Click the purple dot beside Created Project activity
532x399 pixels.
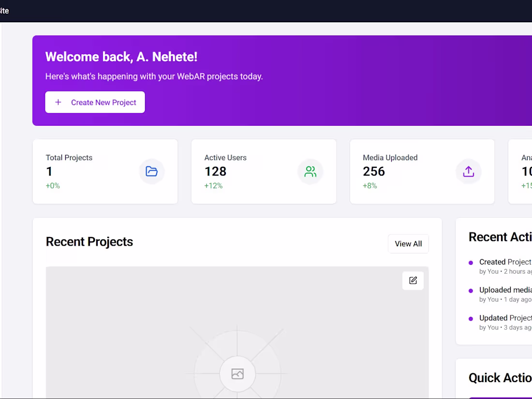tap(471, 262)
